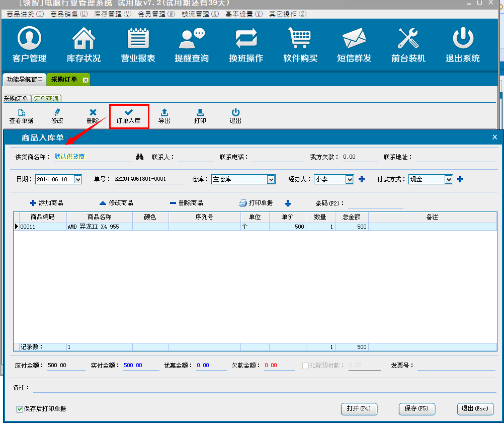Click 退出系统 power icon
Viewport: 504px width, 423px height.
463,44
